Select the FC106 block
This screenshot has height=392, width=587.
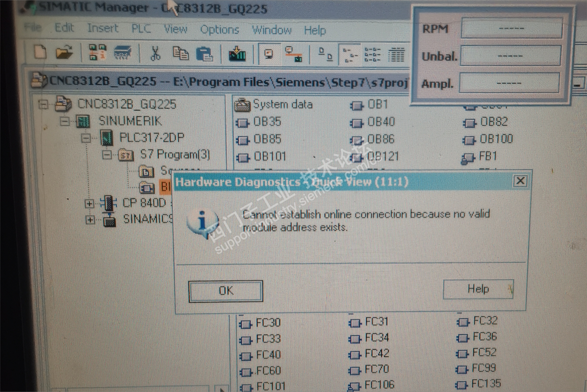(x=371, y=385)
